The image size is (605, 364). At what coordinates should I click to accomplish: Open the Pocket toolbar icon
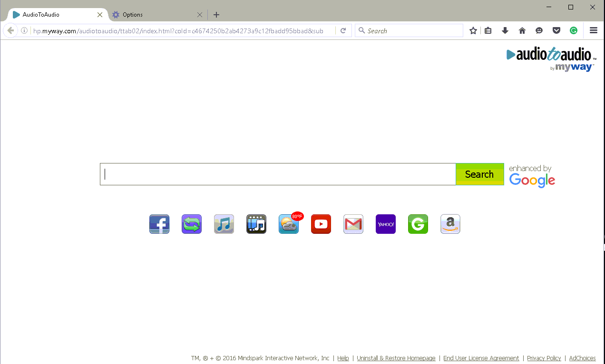coord(556,31)
